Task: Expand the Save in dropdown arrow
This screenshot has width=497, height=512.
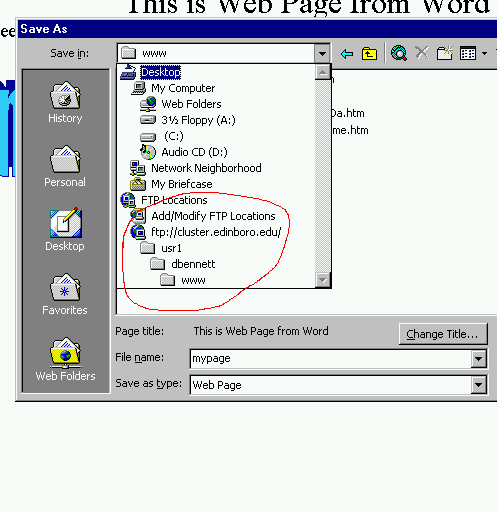Action: (322, 53)
